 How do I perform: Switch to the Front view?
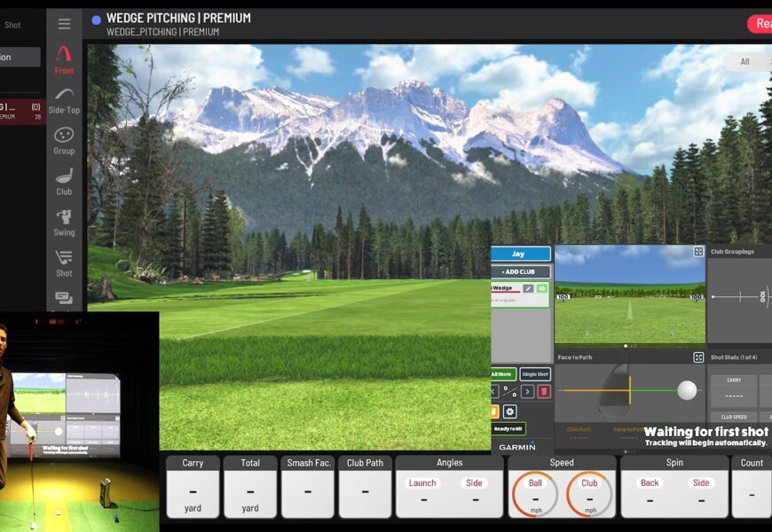64,60
